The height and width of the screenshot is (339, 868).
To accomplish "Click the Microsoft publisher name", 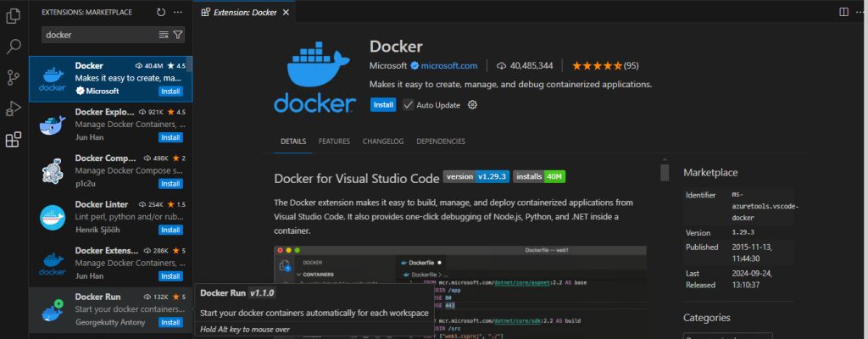I will [x=388, y=65].
